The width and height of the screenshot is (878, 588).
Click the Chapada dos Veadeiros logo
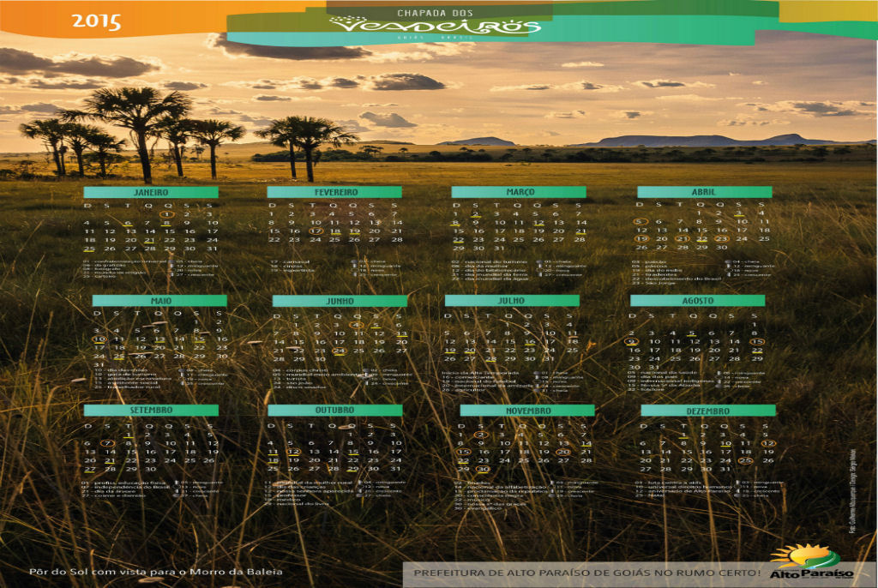(436, 25)
